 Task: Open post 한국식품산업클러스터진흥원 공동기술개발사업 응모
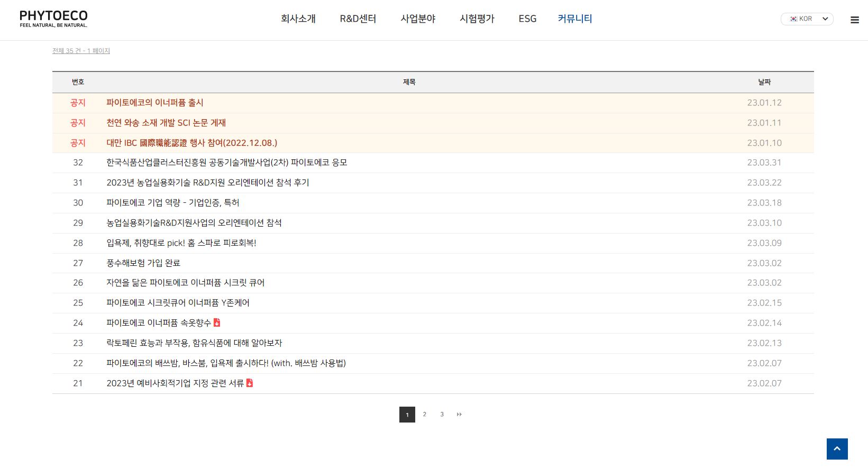pyautogui.click(x=227, y=163)
